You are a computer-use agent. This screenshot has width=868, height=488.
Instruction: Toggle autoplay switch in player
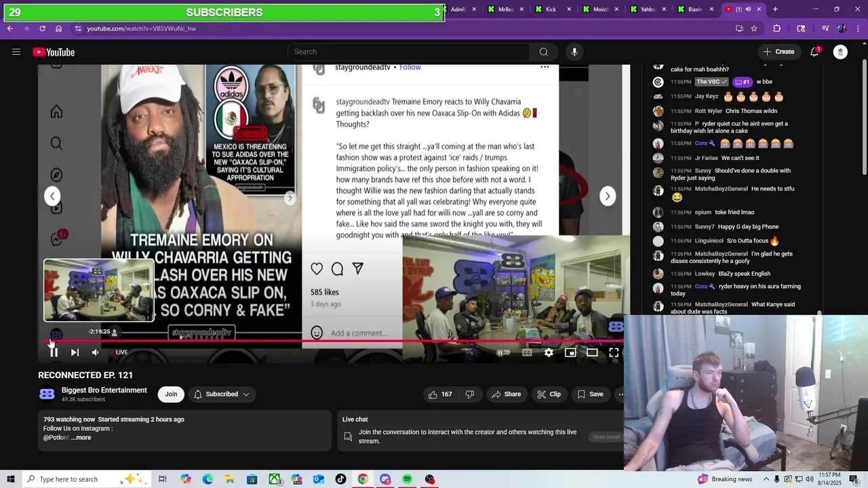(x=502, y=352)
